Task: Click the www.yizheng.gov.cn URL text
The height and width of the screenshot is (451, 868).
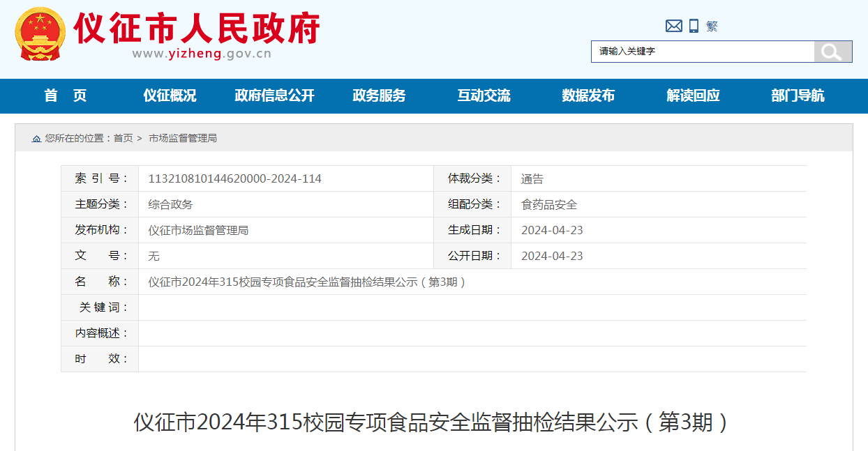Action: 202,54
